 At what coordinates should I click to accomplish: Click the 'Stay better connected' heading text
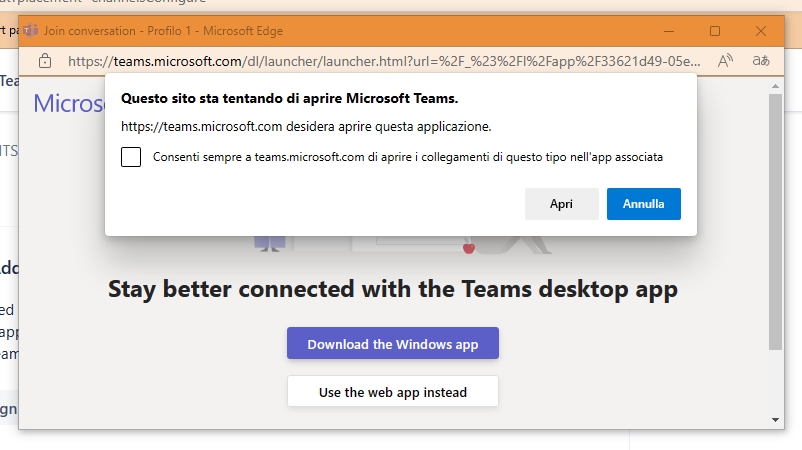(393, 289)
